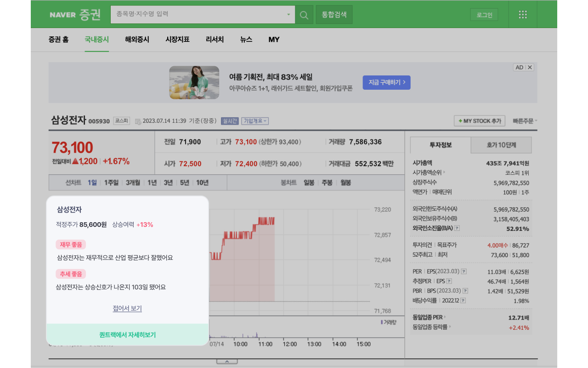
Task: Click the 거래량 legend marker on chart
Action: 381,322
